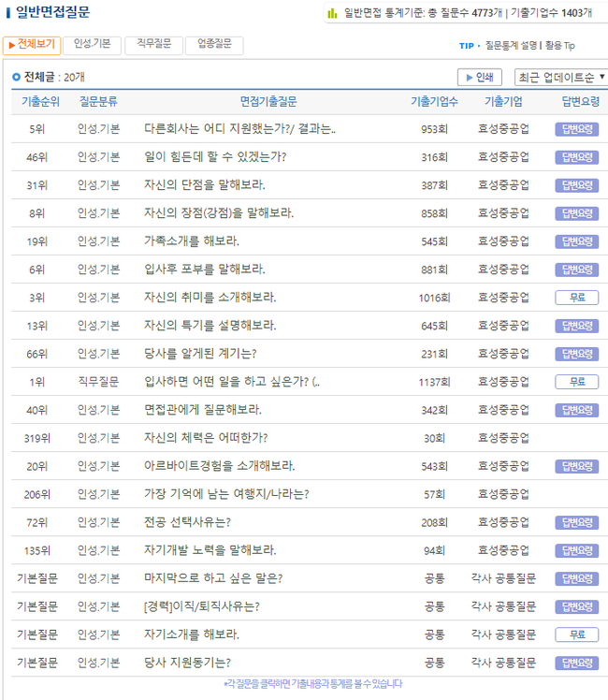Open the 직무질문 tab
This screenshot has height=700, width=608.
[153, 45]
